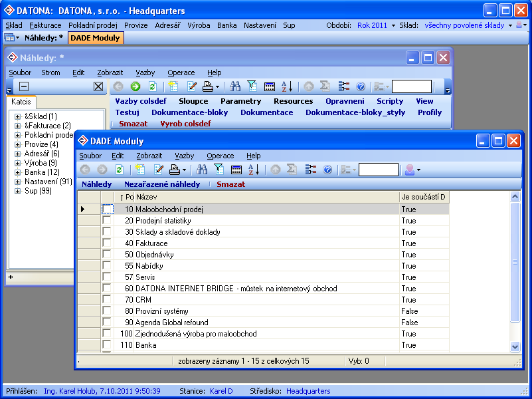Open Vazby menu in DADE Moduly window
Viewport: 532px width, 399px height.
(x=184, y=156)
